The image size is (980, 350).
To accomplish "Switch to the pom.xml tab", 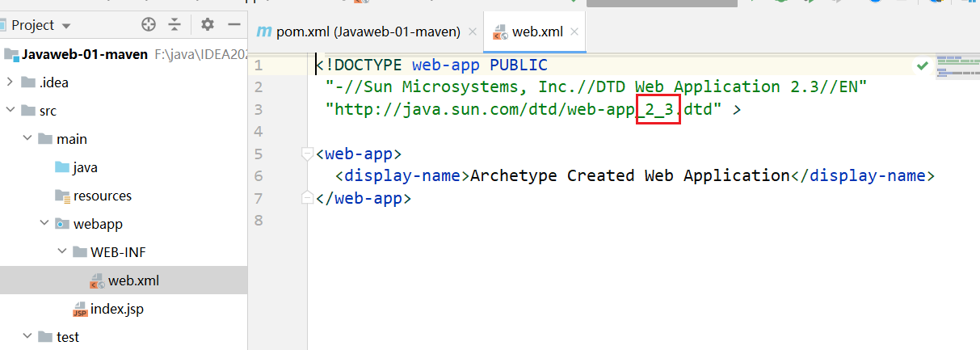I will (367, 32).
